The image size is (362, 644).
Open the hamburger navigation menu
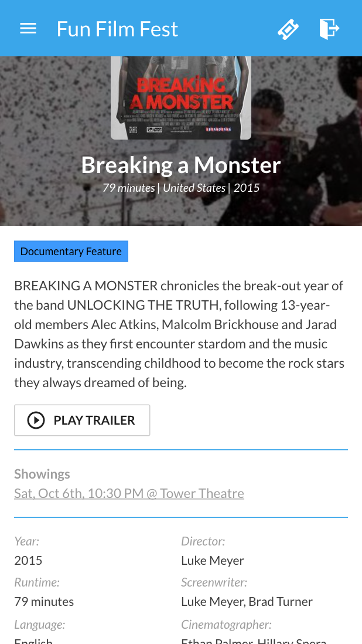coord(28,29)
